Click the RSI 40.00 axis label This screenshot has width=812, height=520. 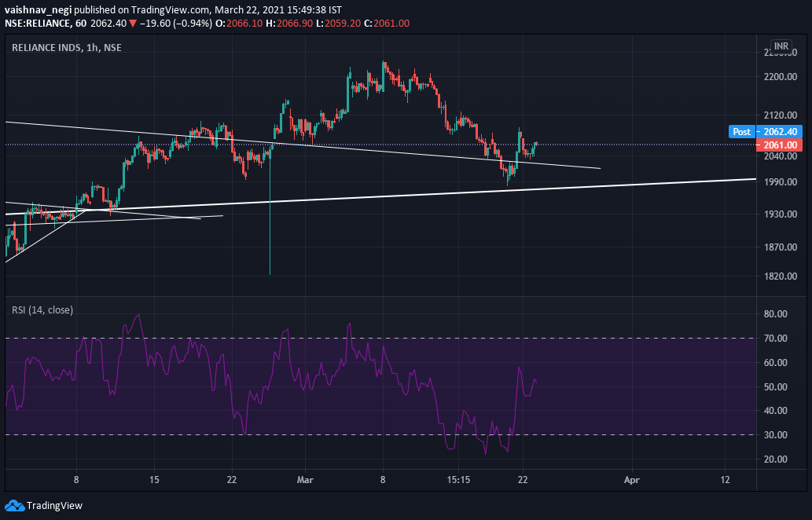click(775, 410)
